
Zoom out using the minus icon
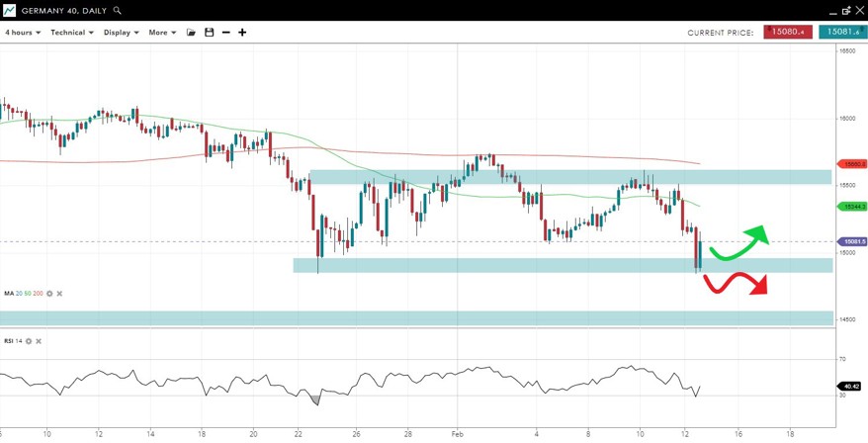[226, 33]
